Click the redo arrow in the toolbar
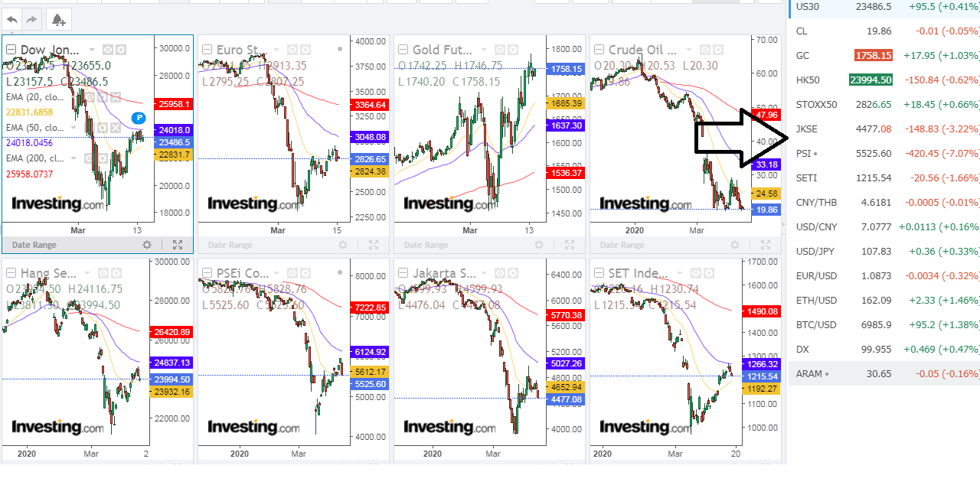This screenshot has height=485, width=980. point(31,19)
